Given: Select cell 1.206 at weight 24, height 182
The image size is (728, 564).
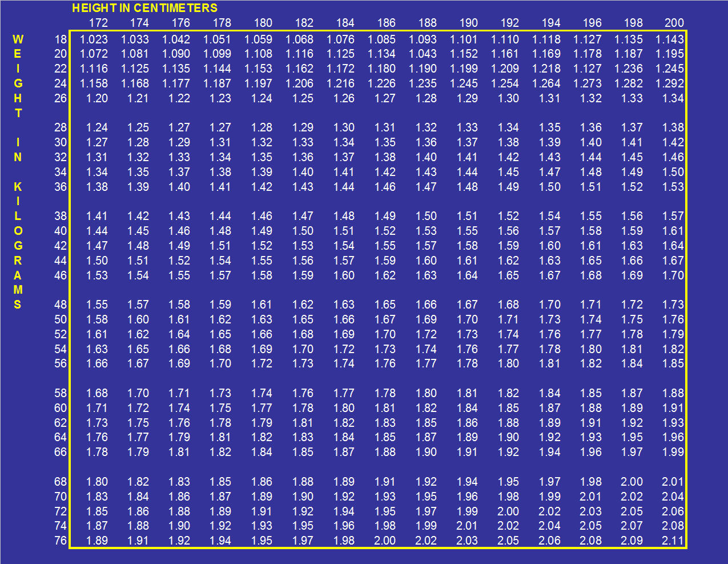Looking at the screenshot, I should coord(299,83).
